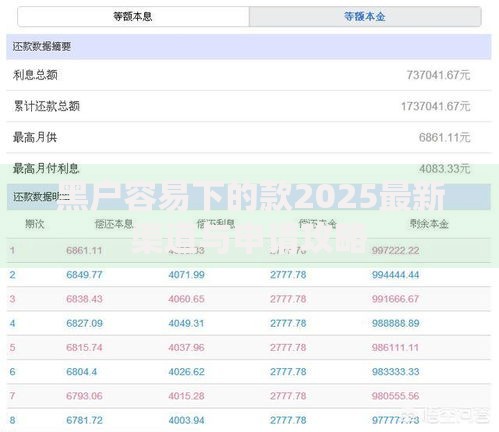Select the 剩余本金 column header

tap(429, 224)
